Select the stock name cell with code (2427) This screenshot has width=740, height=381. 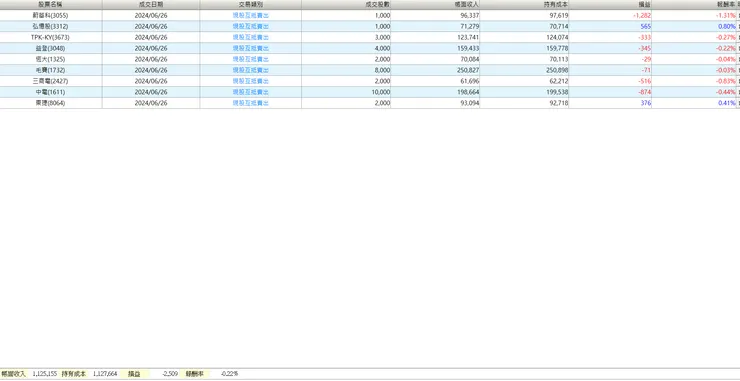pos(50,81)
